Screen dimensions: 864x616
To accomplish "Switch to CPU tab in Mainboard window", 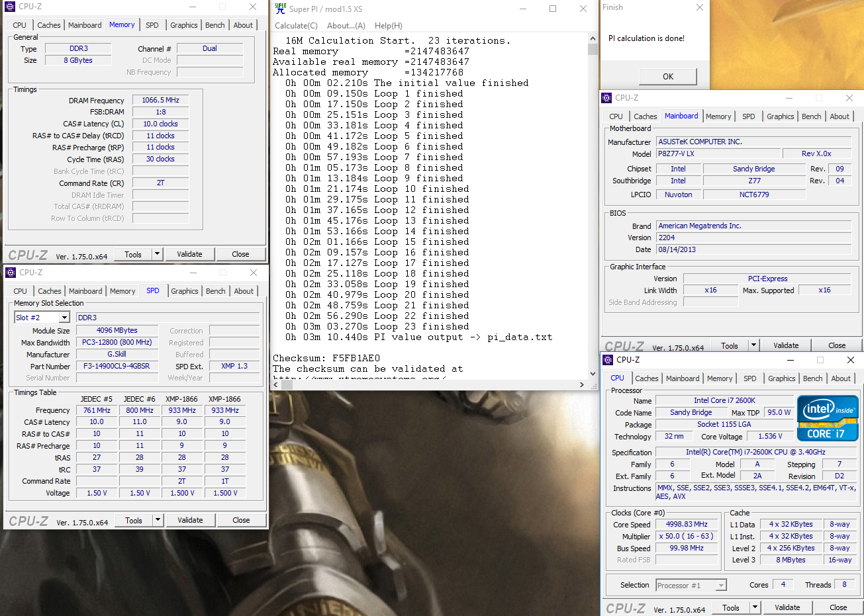I will [616, 116].
